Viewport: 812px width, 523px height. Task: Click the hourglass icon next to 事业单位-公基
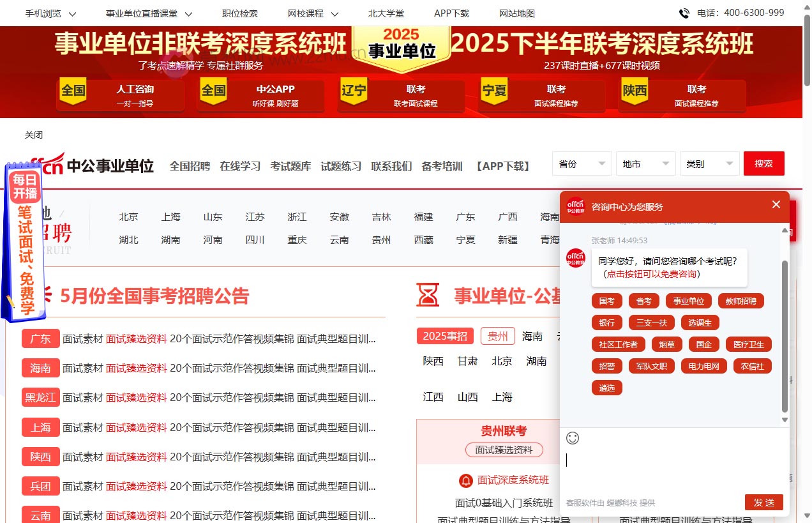point(428,296)
